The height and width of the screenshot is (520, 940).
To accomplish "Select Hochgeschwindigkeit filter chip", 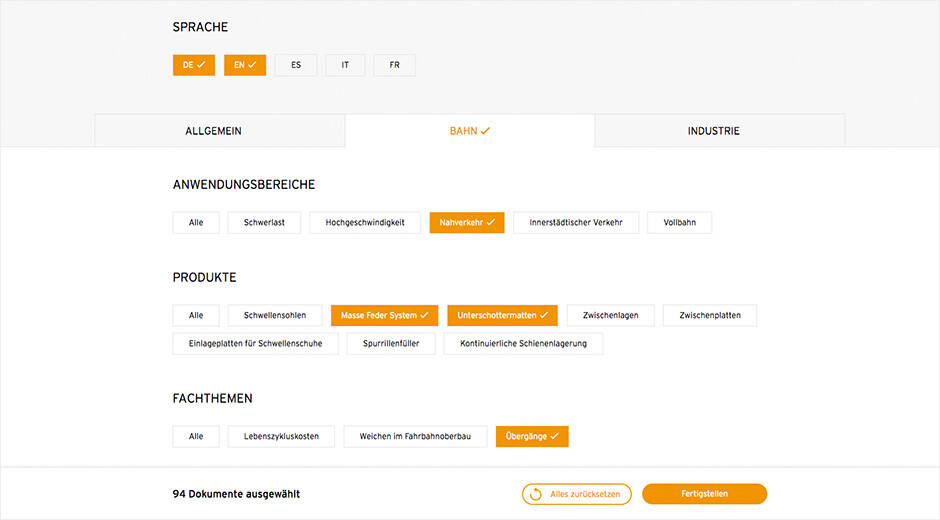I will pyautogui.click(x=365, y=222).
